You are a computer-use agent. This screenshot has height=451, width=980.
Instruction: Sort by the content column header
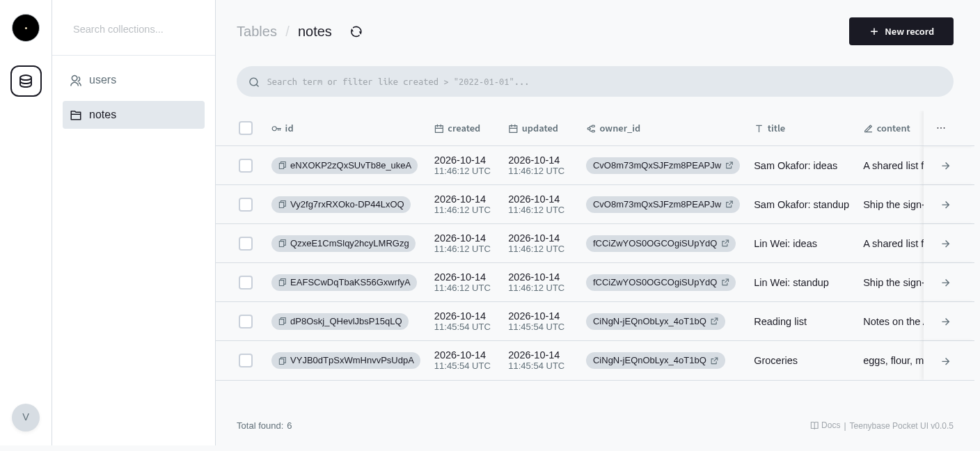click(887, 128)
